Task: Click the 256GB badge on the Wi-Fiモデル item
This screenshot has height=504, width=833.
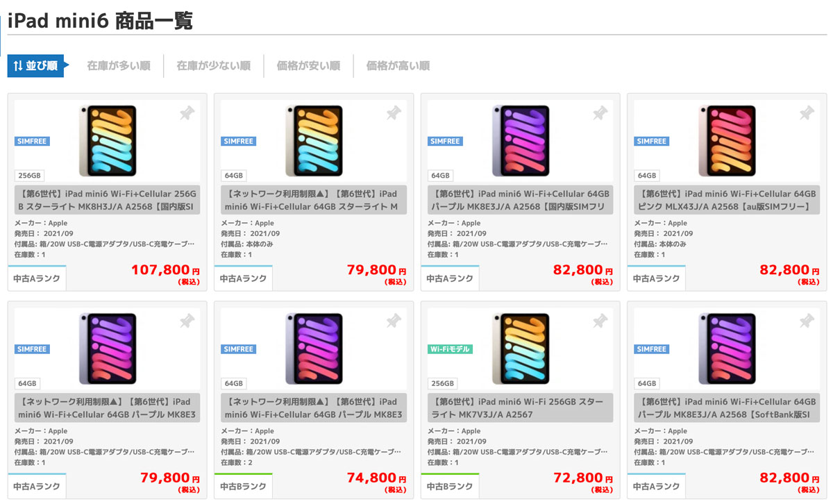Action: 441,384
